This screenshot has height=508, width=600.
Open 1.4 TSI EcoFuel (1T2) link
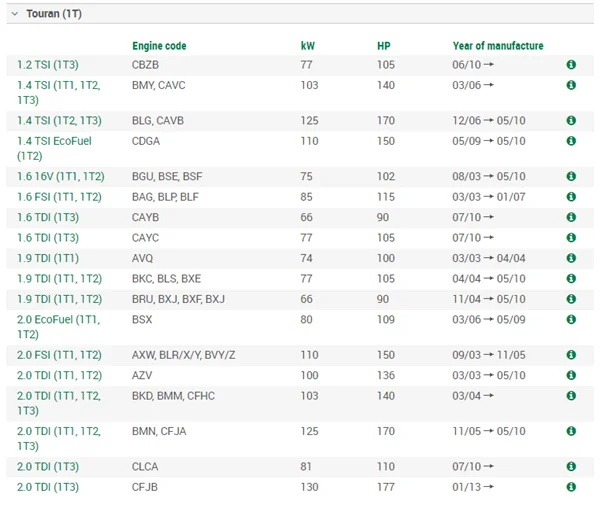pyautogui.click(x=54, y=148)
